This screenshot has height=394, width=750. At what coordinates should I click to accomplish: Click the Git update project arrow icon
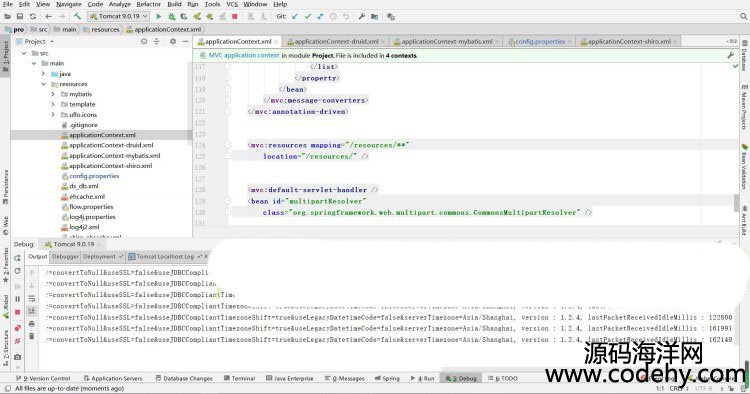[295, 16]
